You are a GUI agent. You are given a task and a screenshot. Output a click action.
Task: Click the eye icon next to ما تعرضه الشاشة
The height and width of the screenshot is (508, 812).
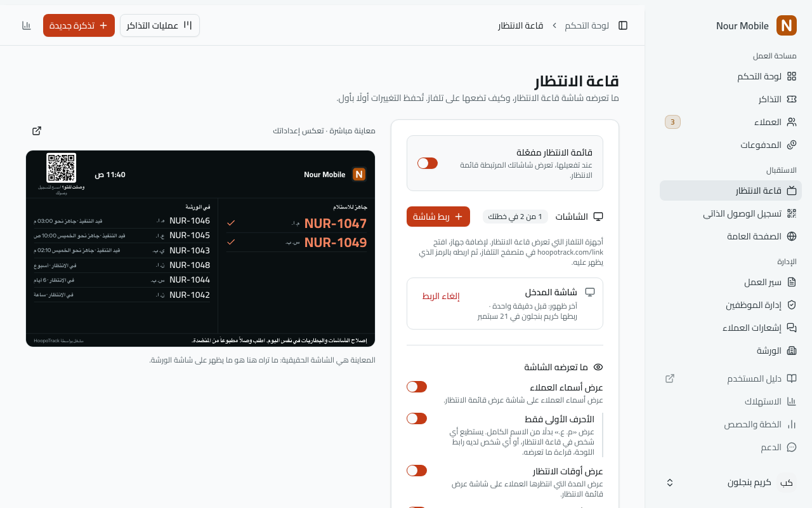click(x=598, y=367)
